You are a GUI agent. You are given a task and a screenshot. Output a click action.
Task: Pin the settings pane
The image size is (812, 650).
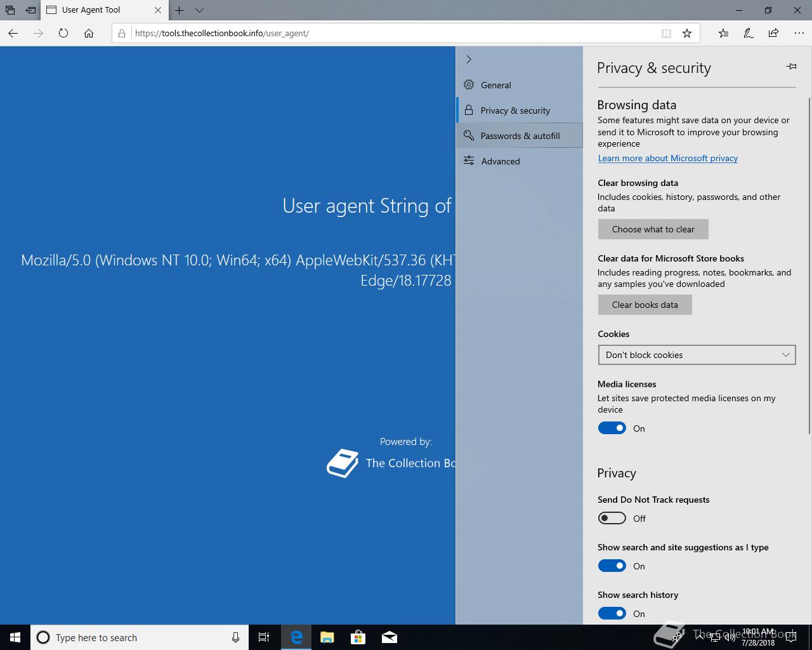pyautogui.click(x=791, y=66)
